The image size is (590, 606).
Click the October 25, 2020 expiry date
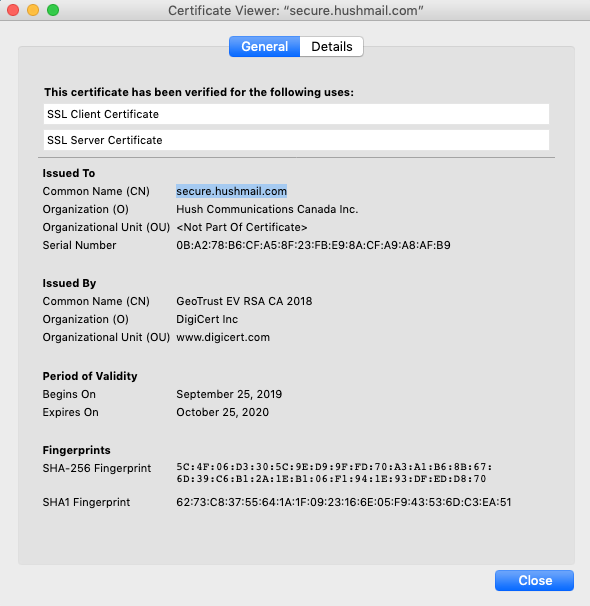click(223, 412)
